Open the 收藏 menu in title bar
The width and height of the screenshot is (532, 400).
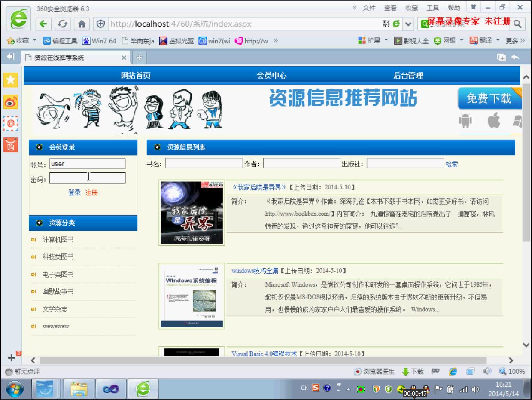[x=412, y=8]
